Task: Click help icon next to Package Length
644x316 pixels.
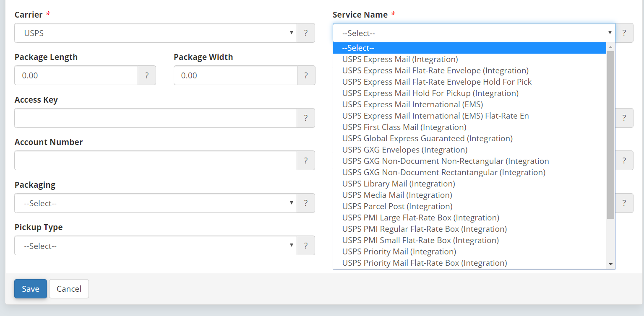Action: (147, 75)
